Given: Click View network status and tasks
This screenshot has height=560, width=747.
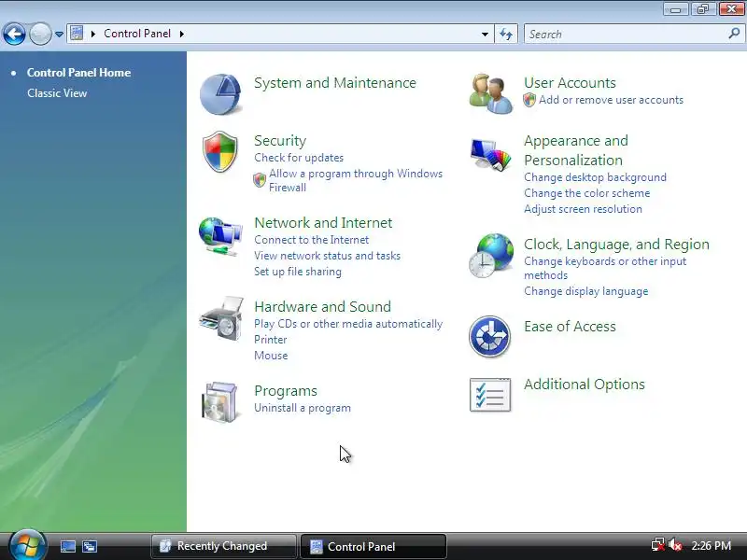Looking at the screenshot, I should (x=328, y=256).
